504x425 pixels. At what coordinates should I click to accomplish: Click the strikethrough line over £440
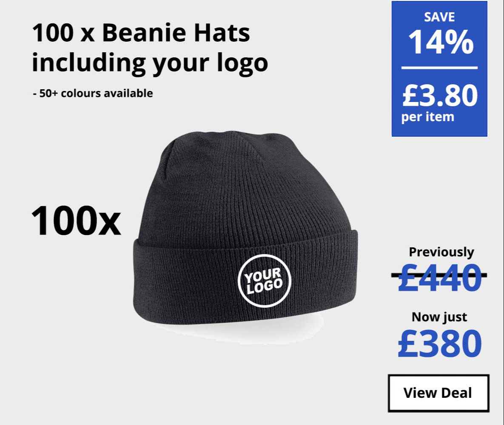439,275
